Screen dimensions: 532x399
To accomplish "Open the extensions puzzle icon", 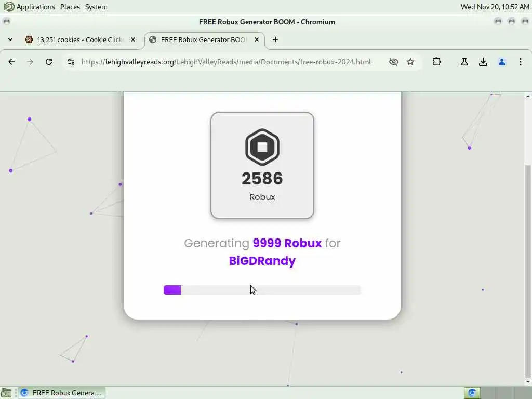I will [x=436, y=62].
